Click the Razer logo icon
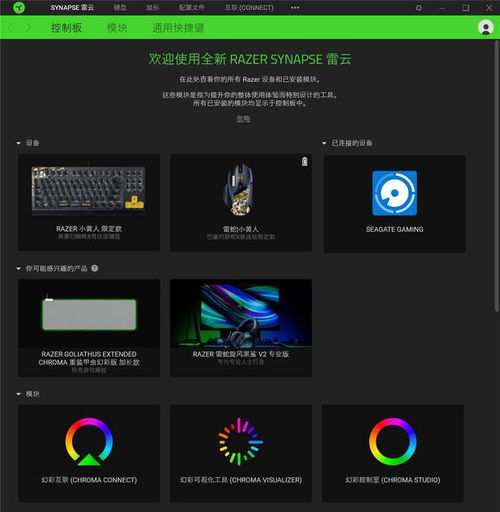This screenshot has height=512, width=500. 19,7
